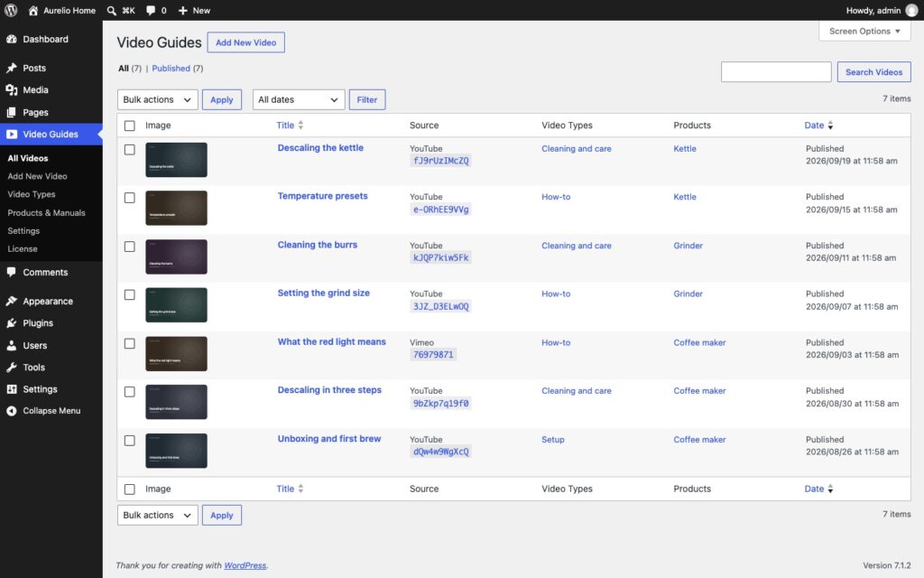Open the Video Guides Settings submenu item
This screenshot has width=924, height=578.
(23, 230)
